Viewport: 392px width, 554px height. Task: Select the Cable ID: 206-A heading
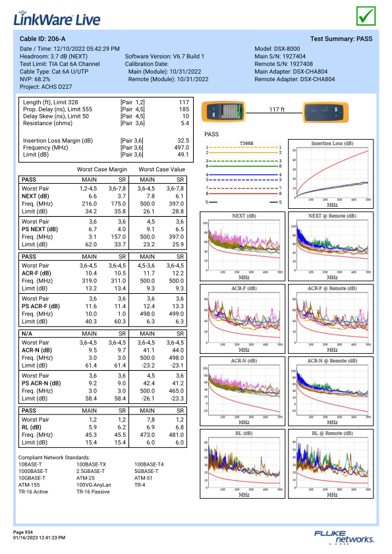tap(42, 39)
